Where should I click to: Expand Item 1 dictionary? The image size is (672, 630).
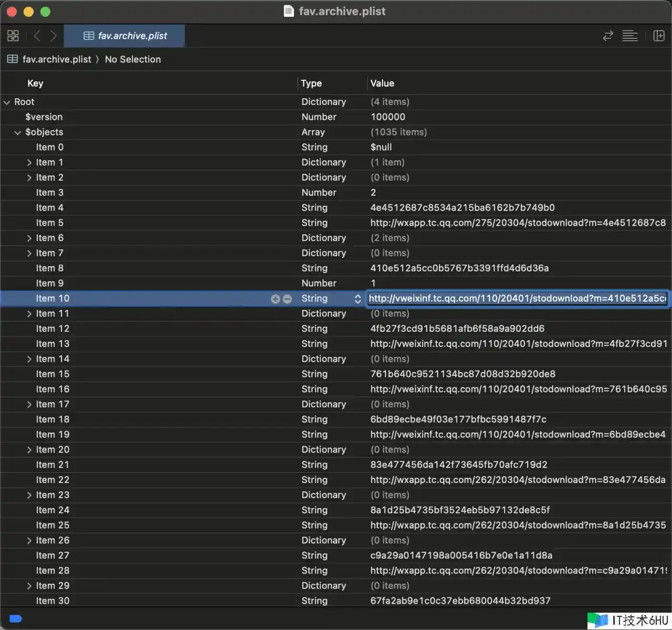pos(29,163)
